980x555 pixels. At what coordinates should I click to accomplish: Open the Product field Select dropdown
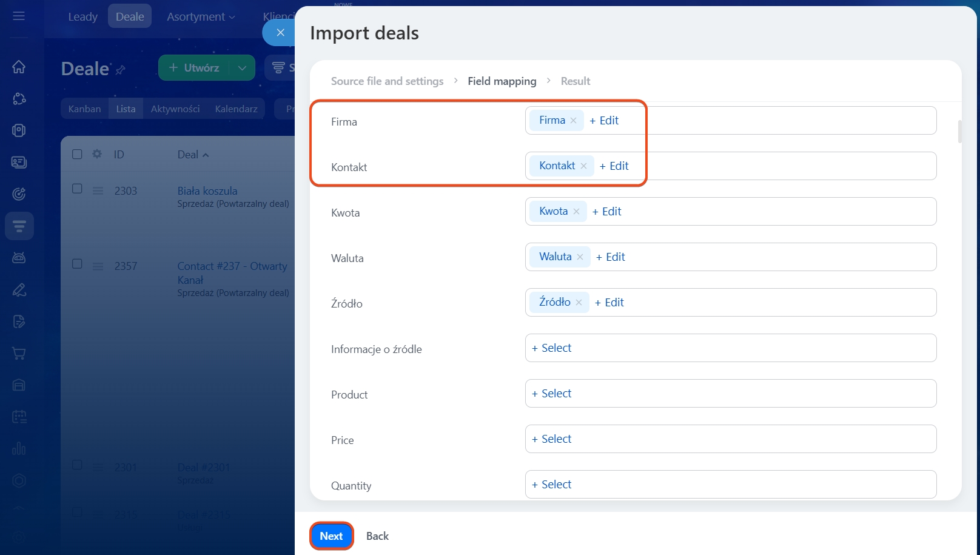552,394
